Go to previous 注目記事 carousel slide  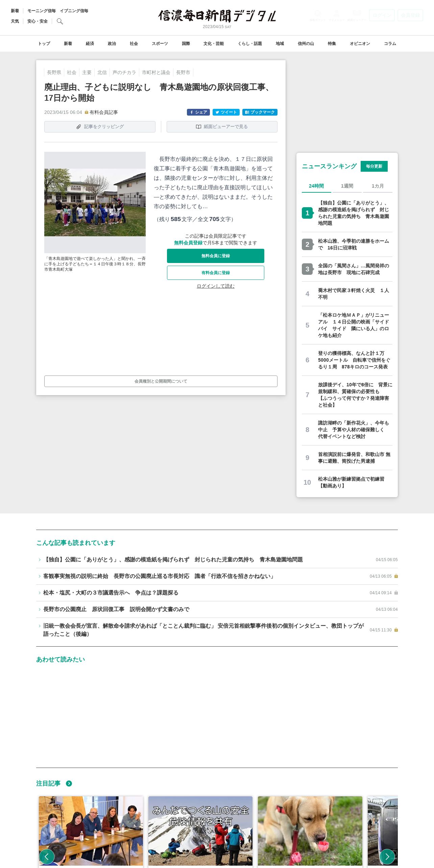tap(47, 857)
